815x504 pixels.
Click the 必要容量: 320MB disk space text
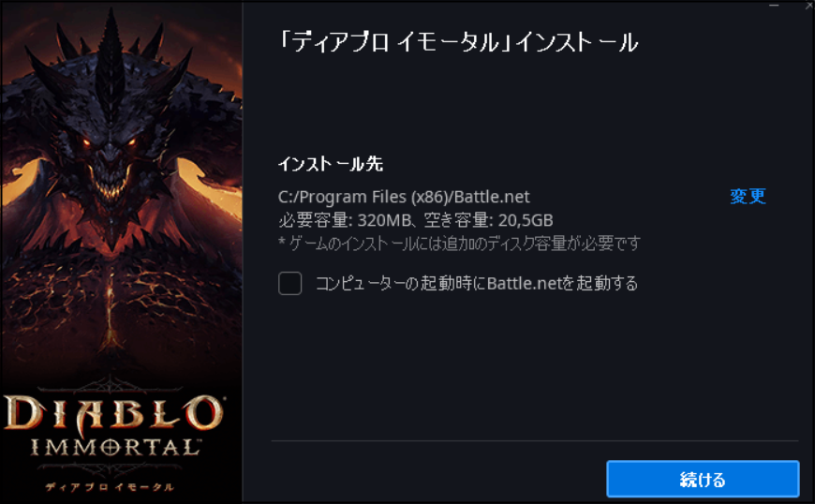(x=345, y=220)
